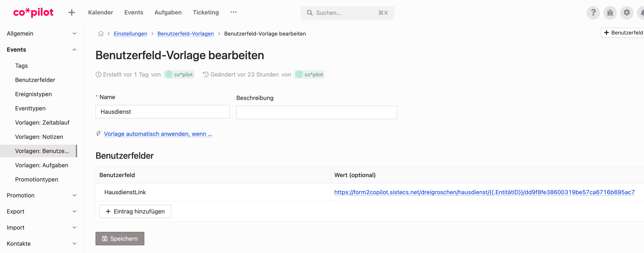
Task: Click the plus create icon in top bar
Action: [x=72, y=13]
